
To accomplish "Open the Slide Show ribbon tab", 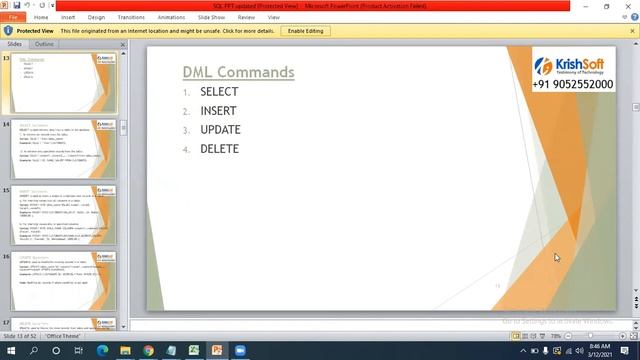I will click(211, 17).
